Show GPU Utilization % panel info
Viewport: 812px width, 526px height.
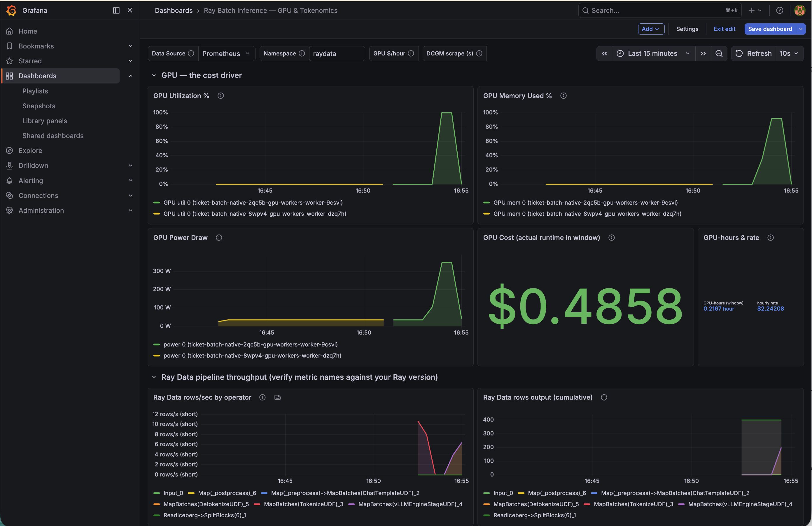point(221,96)
